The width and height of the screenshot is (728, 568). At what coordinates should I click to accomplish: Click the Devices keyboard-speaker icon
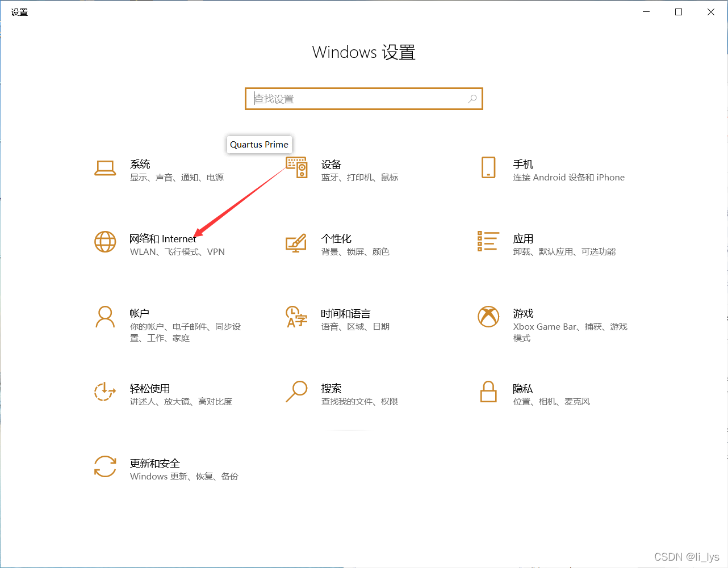[x=296, y=167]
